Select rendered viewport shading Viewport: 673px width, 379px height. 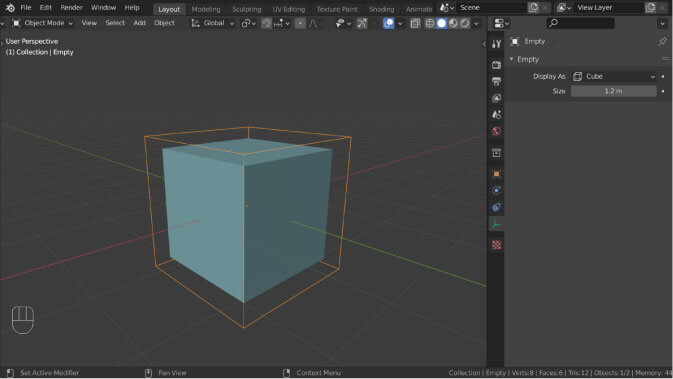tap(465, 23)
